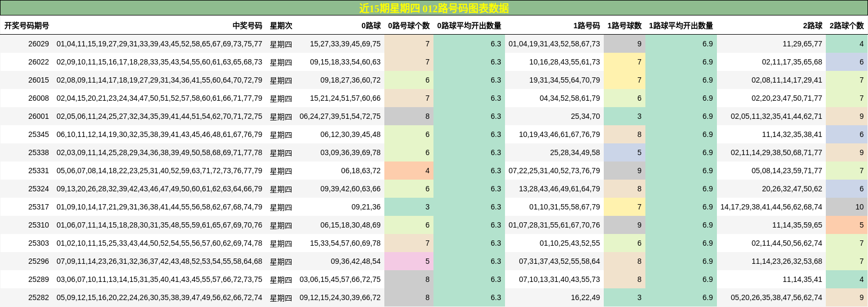Image resolution: width=868 pixels, height=307 pixels.
Task: Click 0路球 cell 03,06,15,45,57,66,72,75
Action: [340, 279]
